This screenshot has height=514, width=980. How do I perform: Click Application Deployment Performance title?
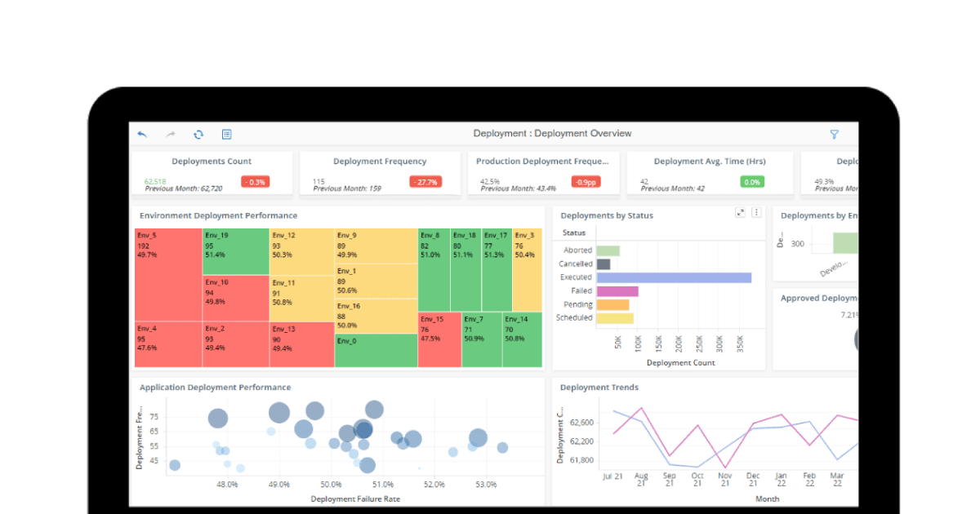pyautogui.click(x=216, y=388)
